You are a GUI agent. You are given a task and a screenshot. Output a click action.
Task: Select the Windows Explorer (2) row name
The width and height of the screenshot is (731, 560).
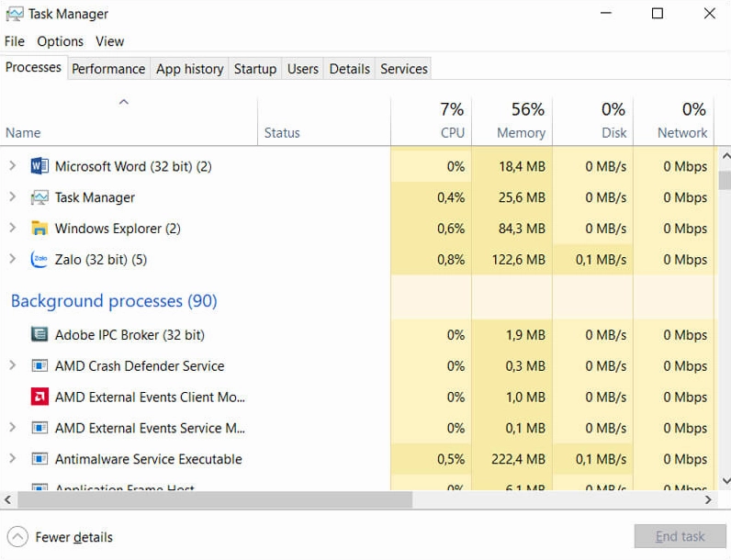[x=118, y=229]
